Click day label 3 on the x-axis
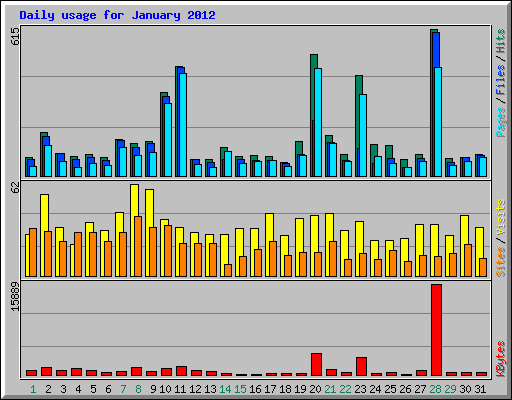This screenshot has height=400, width=512. coord(63,389)
